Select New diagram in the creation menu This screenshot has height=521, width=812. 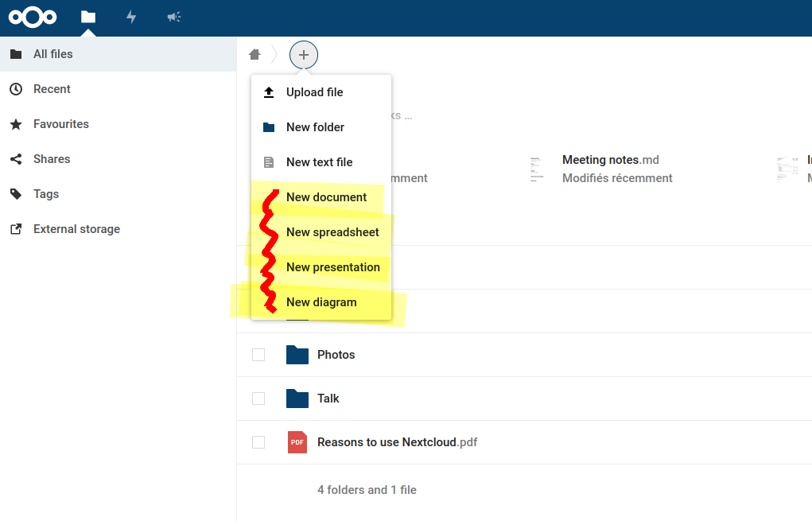pyautogui.click(x=321, y=302)
